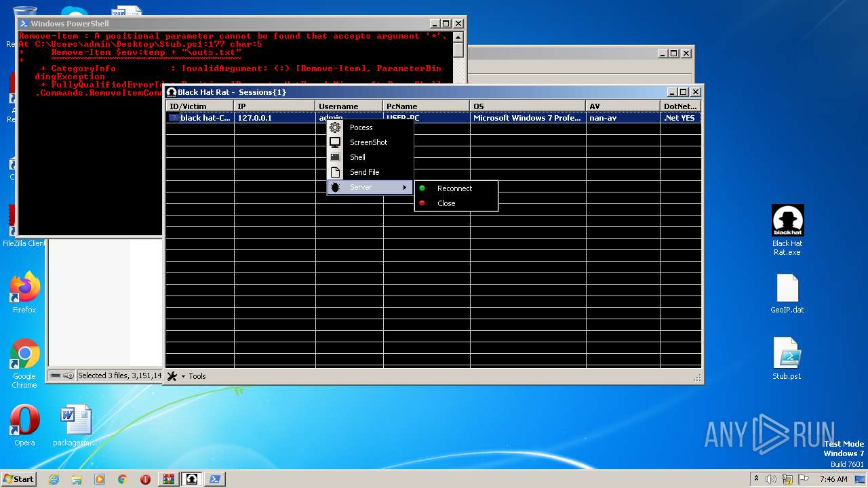Screen dimensions: 868x488
Task: Open Internet Explorer from the taskbar
Action: click(x=54, y=479)
